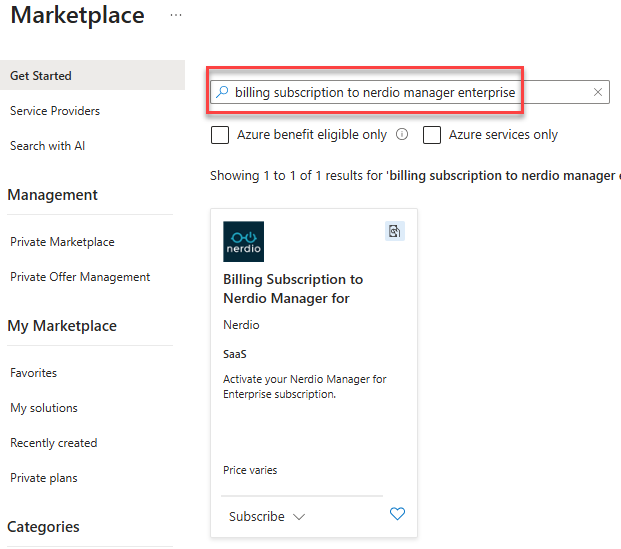Image resolution: width=621 pixels, height=549 pixels.
Task: Click the Management heading
Action: 52,195
